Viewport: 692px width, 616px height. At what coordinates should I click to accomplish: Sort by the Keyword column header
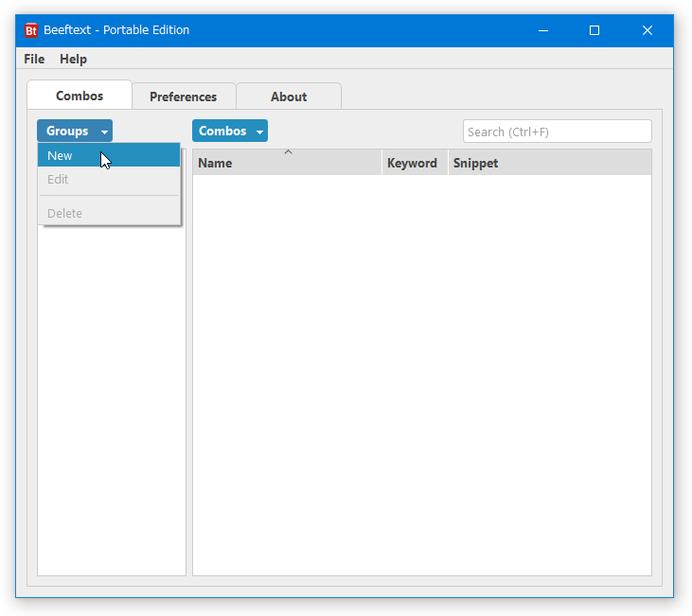coord(415,163)
